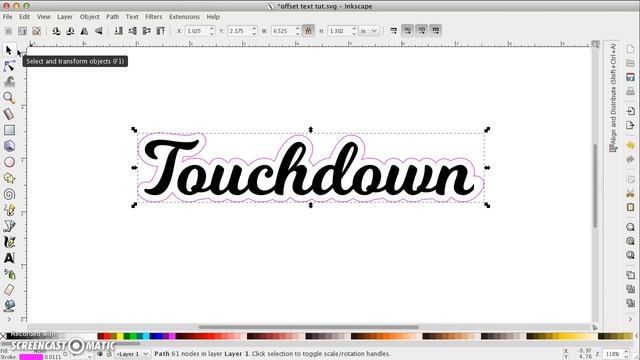640x360 pixels.
Task: Select the Selector arrow tool
Action: (x=9, y=50)
